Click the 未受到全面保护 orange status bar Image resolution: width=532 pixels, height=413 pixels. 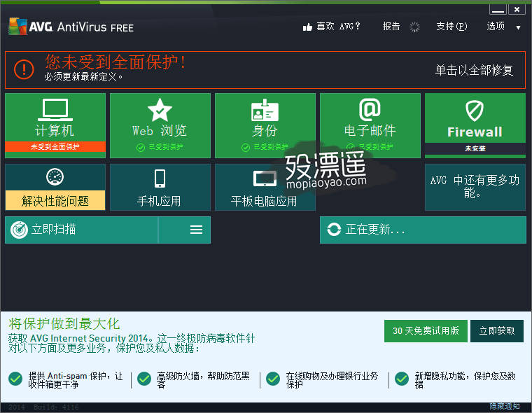(x=55, y=146)
